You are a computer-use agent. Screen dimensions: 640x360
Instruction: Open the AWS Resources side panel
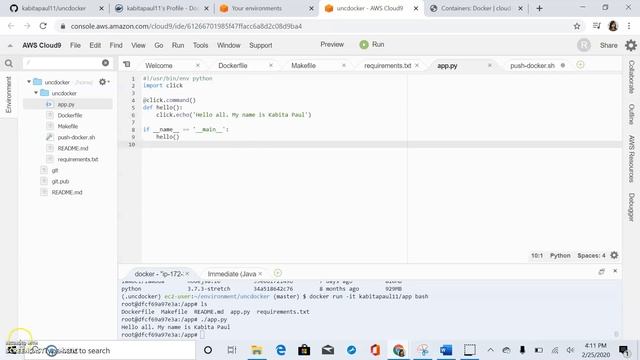click(x=631, y=159)
